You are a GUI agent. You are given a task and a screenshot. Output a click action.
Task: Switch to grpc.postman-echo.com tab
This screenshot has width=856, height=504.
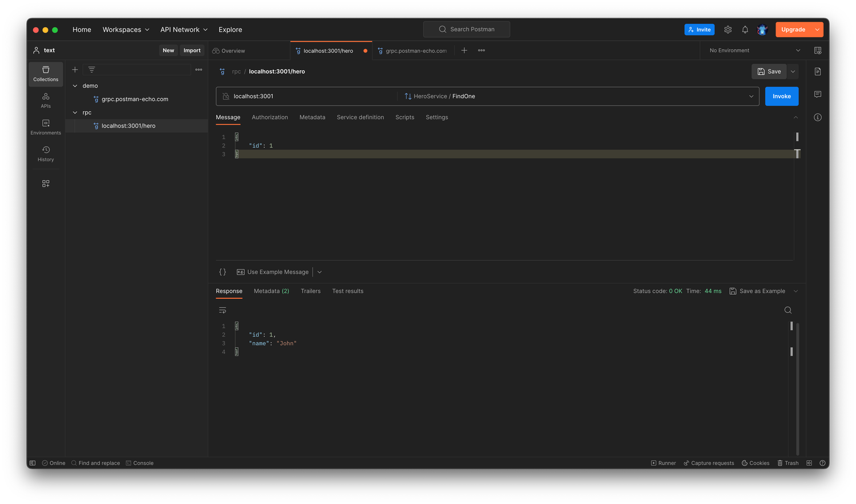413,51
